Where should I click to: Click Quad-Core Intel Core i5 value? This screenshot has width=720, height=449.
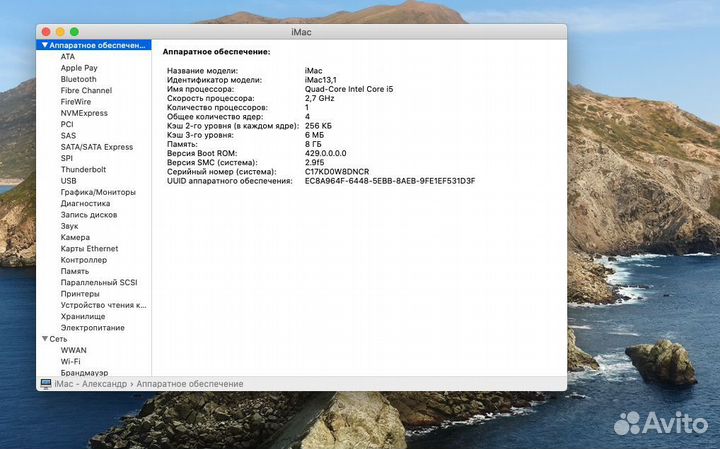tap(349, 89)
